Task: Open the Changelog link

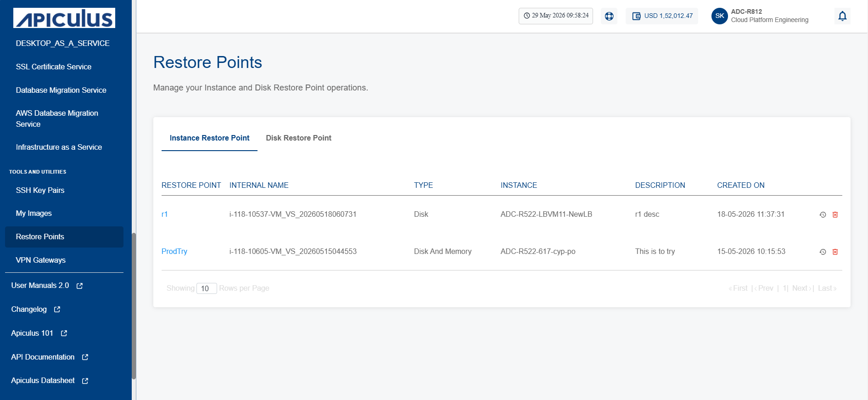Action: (x=29, y=309)
